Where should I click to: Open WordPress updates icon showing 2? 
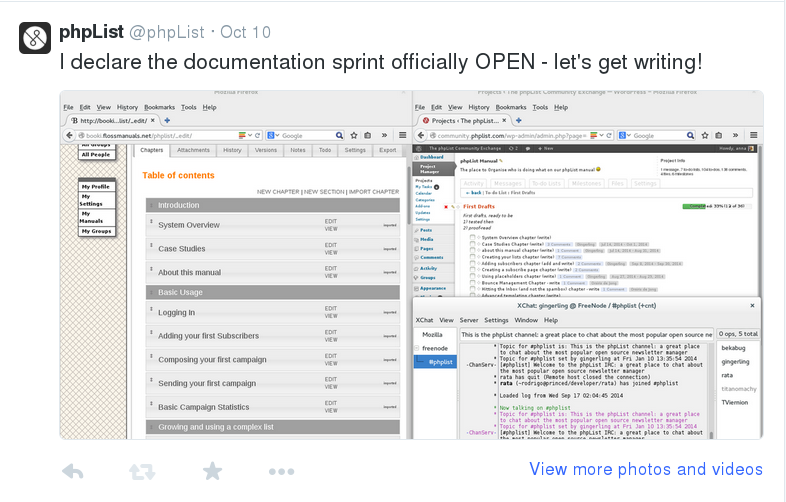[513, 148]
